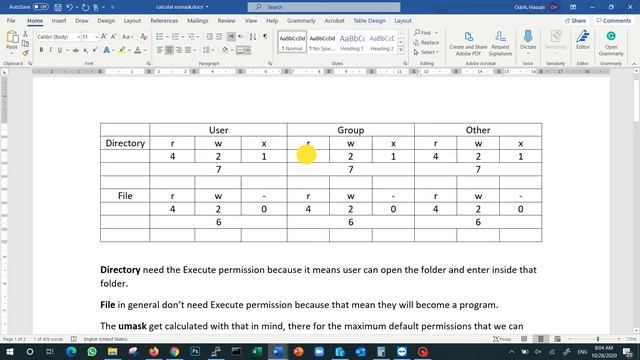The height and width of the screenshot is (360, 640).
Task: Click the font color A button
Action: [138, 50]
